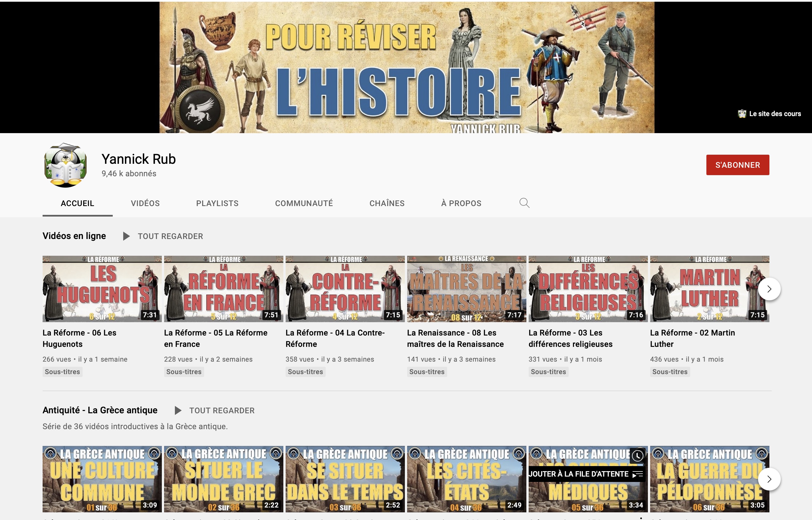Open Les Huguenots video thumbnail

102,289
